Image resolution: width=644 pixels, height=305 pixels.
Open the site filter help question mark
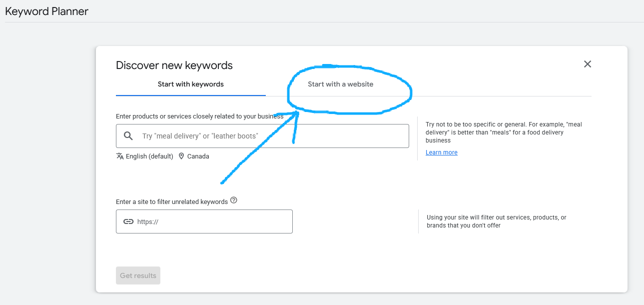[x=233, y=199]
